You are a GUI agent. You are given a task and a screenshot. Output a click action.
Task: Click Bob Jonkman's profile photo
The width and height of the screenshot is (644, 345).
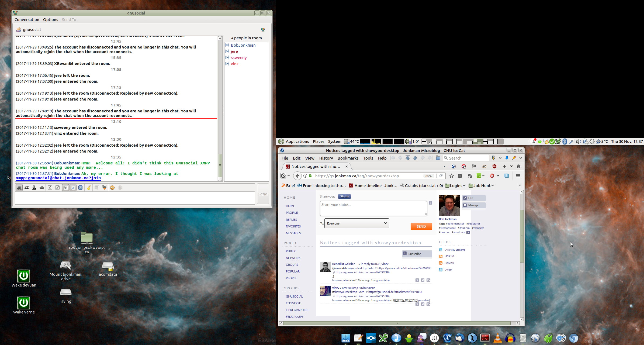tap(449, 205)
